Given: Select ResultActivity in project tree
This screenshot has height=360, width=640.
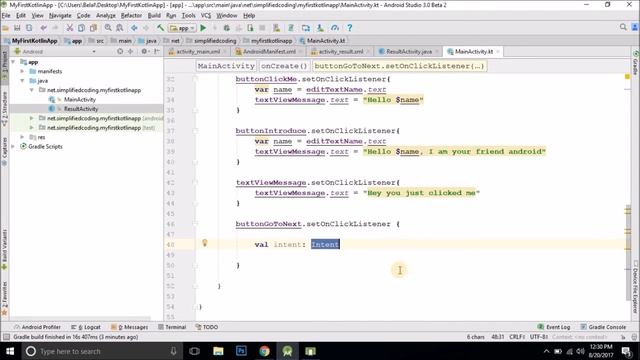Looking at the screenshot, I should [x=81, y=109].
